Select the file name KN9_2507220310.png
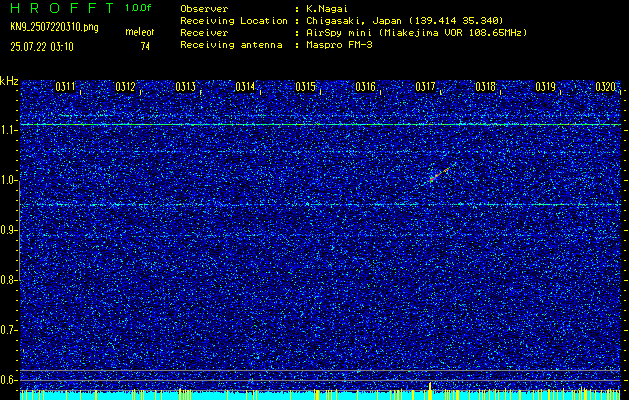 (x=55, y=27)
